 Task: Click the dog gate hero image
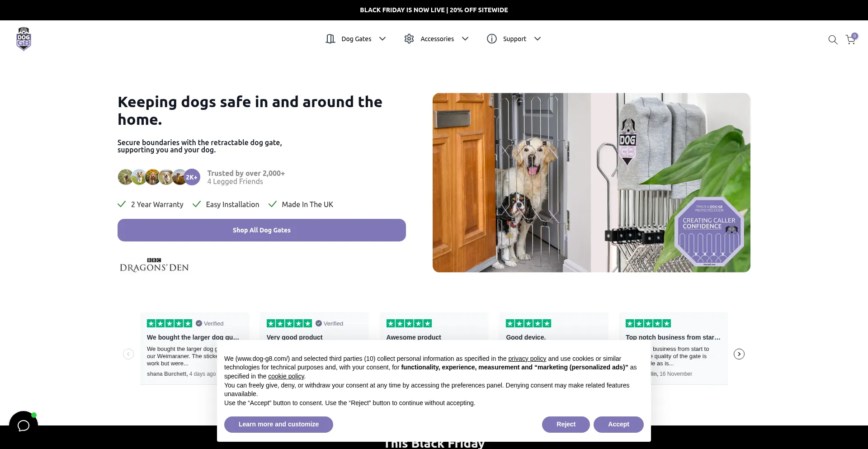(x=591, y=183)
